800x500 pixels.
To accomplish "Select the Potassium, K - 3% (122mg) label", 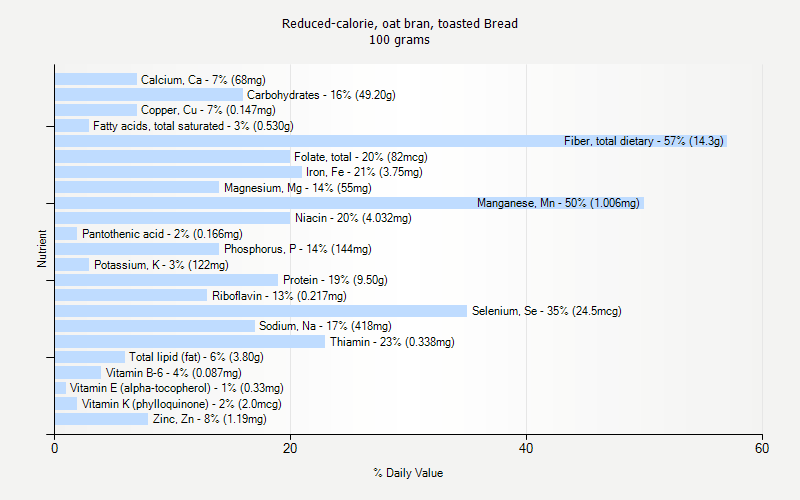I will [161, 265].
